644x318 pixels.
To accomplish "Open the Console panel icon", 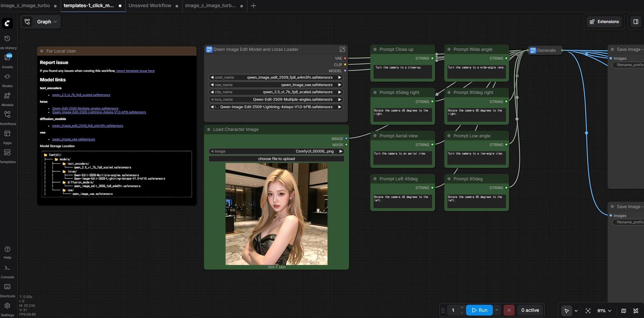I will [7, 268].
